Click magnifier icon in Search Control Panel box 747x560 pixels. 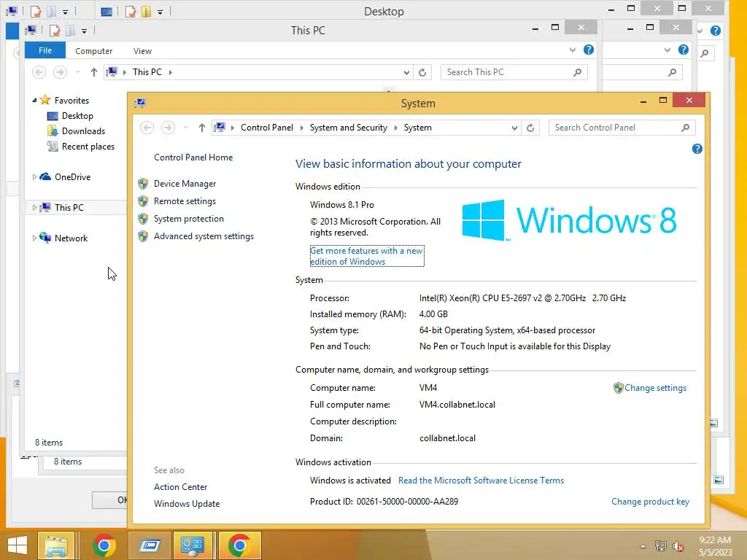coord(685,128)
